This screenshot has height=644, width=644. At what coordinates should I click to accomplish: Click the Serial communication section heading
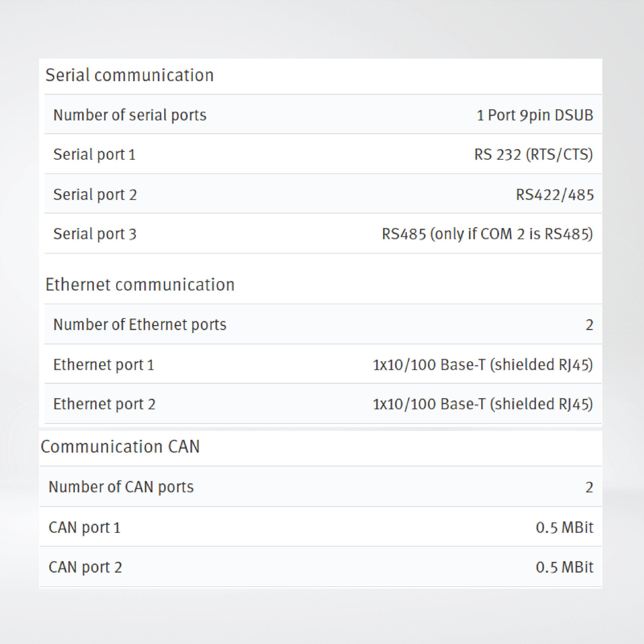click(129, 75)
